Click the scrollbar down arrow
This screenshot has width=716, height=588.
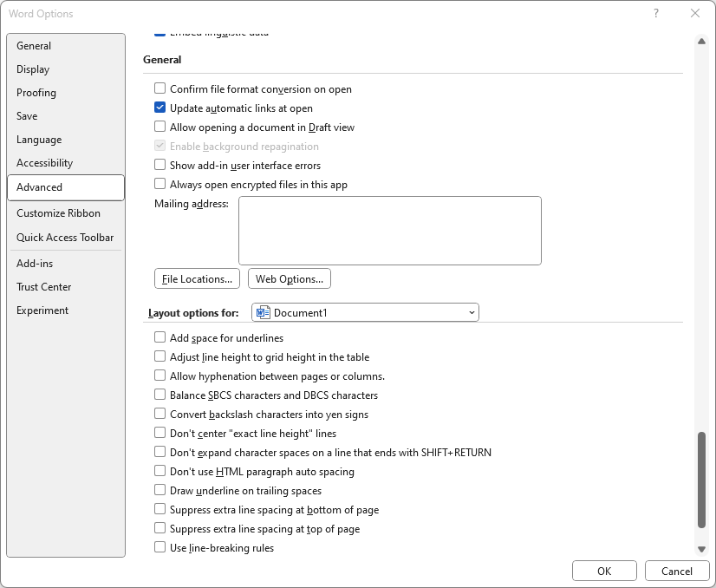click(701, 549)
